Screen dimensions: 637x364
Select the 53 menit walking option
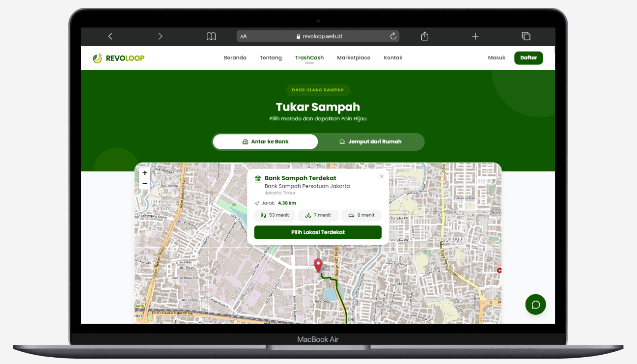click(x=275, y=215)
